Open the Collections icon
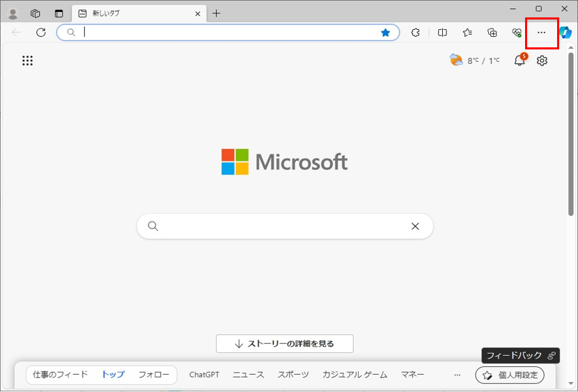 point(492,33)
